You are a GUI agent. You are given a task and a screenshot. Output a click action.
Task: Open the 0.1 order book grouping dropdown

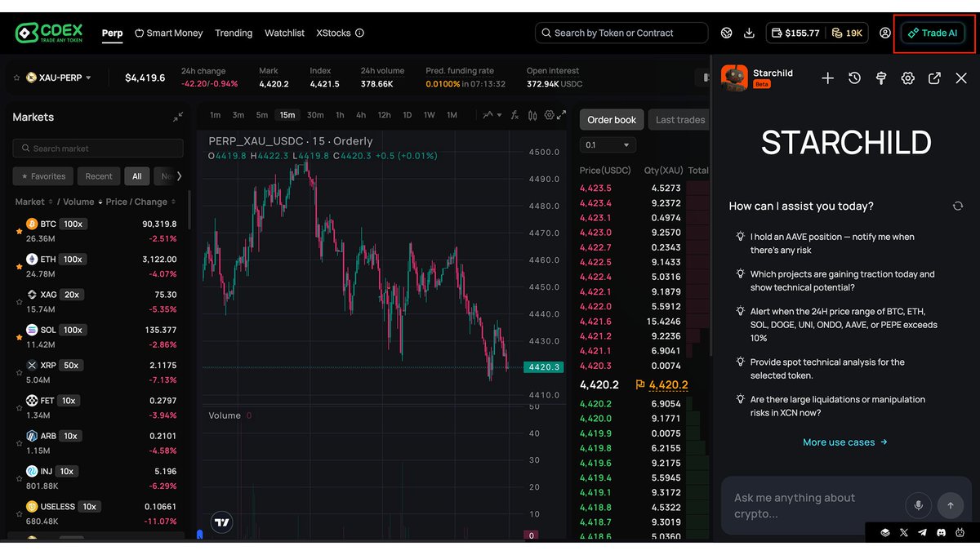pyautogui.click(x=608, y=144)
